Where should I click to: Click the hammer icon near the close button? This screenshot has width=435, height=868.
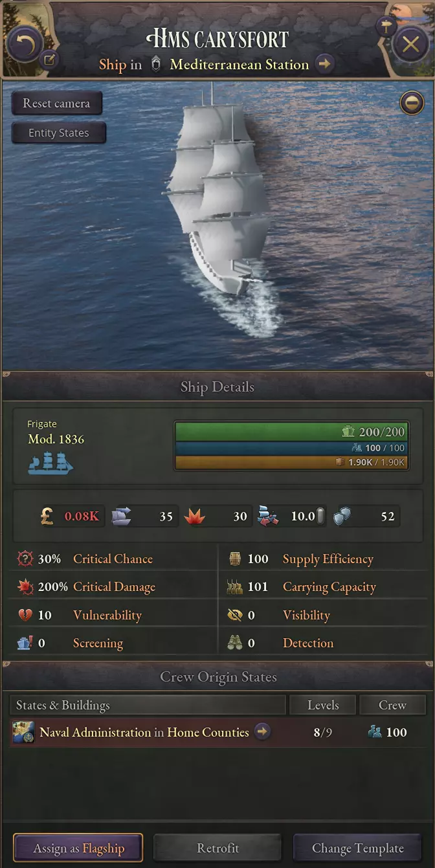386,27
